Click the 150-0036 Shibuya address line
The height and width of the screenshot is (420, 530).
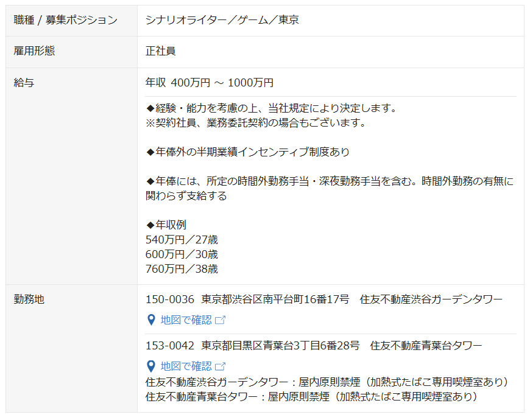(323, 299)
